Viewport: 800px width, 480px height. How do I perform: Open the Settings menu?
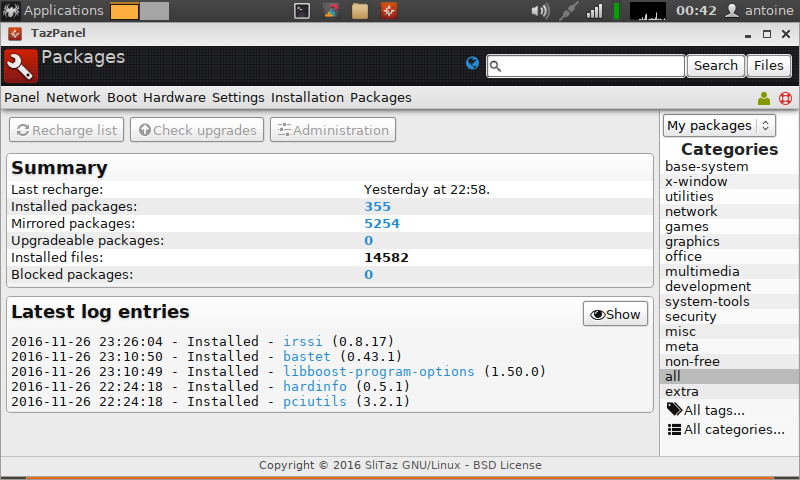[238, 97]
